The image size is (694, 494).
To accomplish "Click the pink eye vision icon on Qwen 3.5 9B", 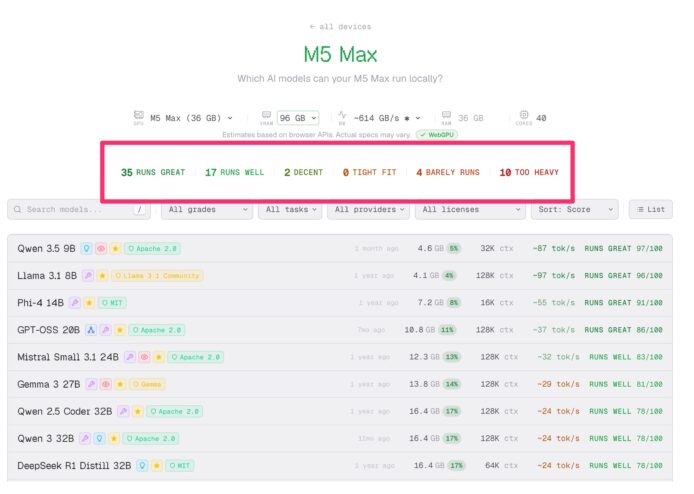I will point(101,249).
